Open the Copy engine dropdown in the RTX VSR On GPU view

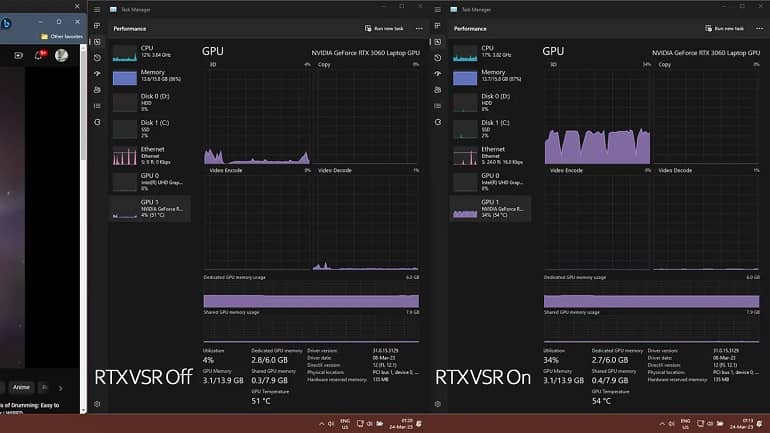point(664,64)
